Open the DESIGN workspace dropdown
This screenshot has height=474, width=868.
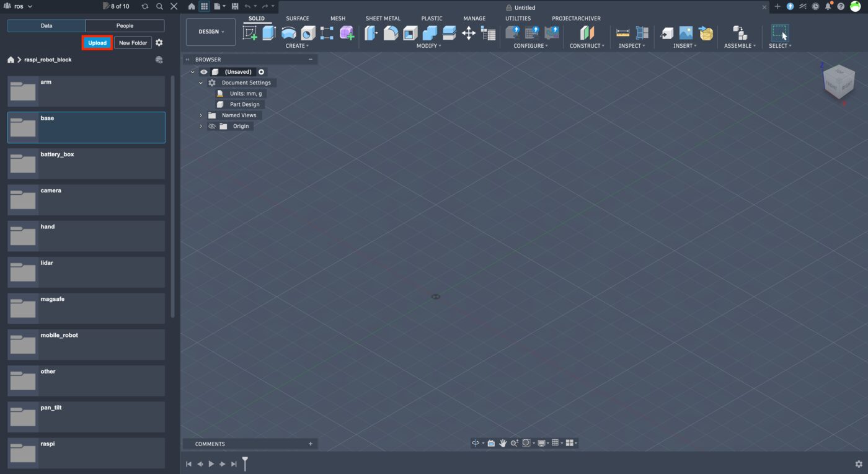point(211,32)
